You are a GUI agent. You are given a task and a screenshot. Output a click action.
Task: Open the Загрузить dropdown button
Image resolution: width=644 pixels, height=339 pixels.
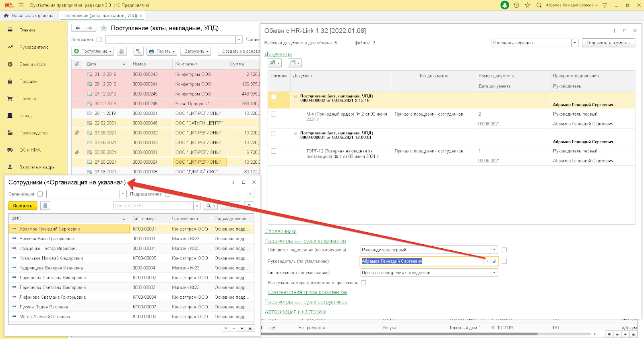(196, 51)
